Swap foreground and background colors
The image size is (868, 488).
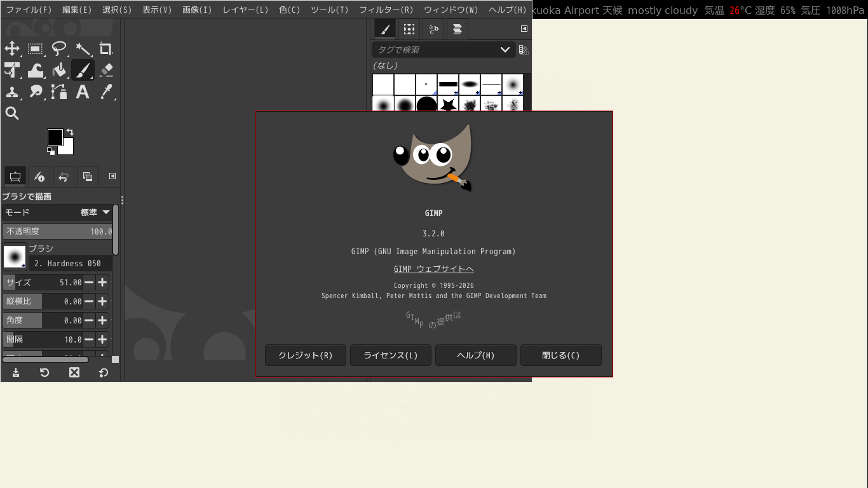pyautogui.click(x=69, y=132)
